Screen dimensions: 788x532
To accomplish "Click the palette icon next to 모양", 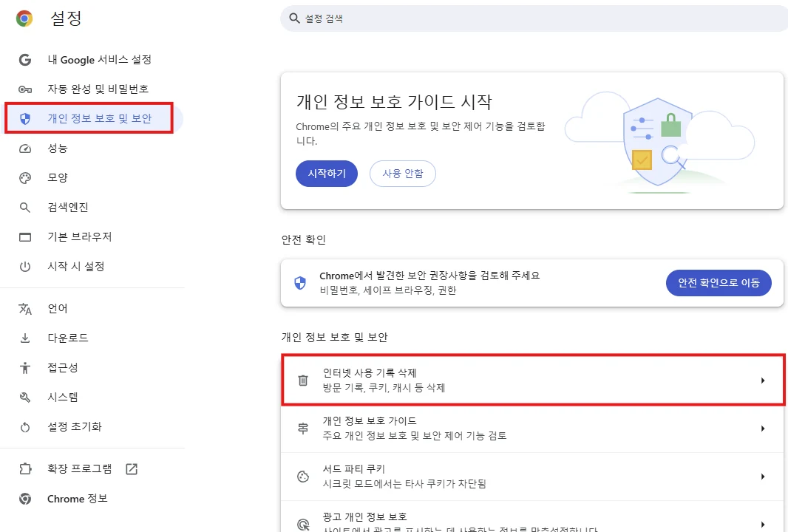I will pos(24,178).
